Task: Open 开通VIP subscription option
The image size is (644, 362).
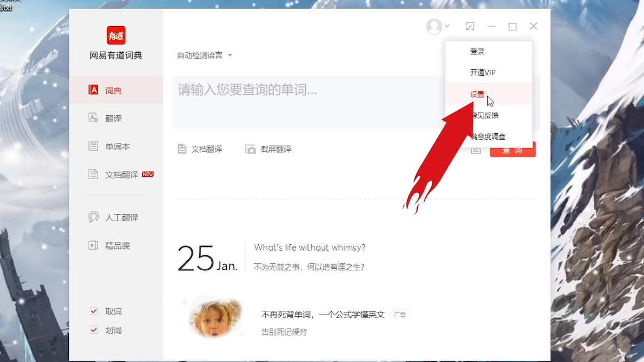Action: tap(482, 72)
